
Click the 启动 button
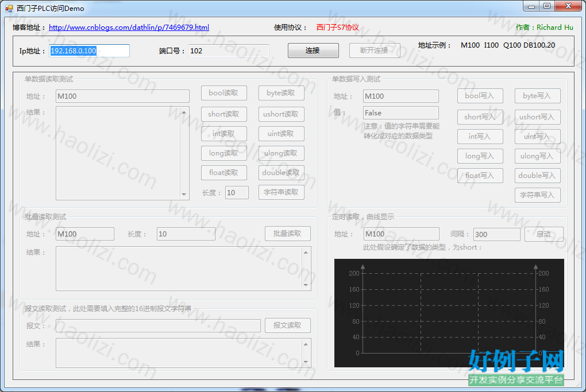(x=543, y=234)
